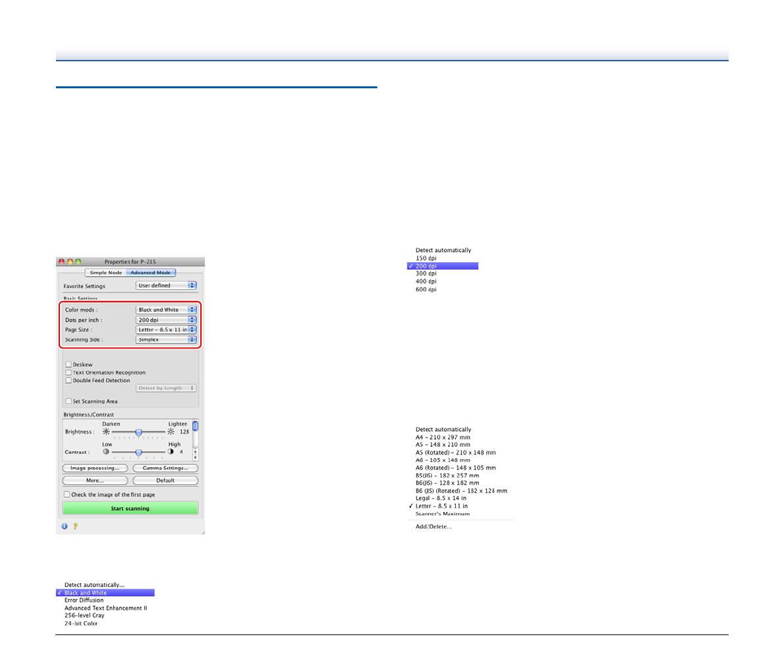784x672 pixels.
Task: Click the blue info icon at dialog bottom
Action: click(x=65, y=526)
